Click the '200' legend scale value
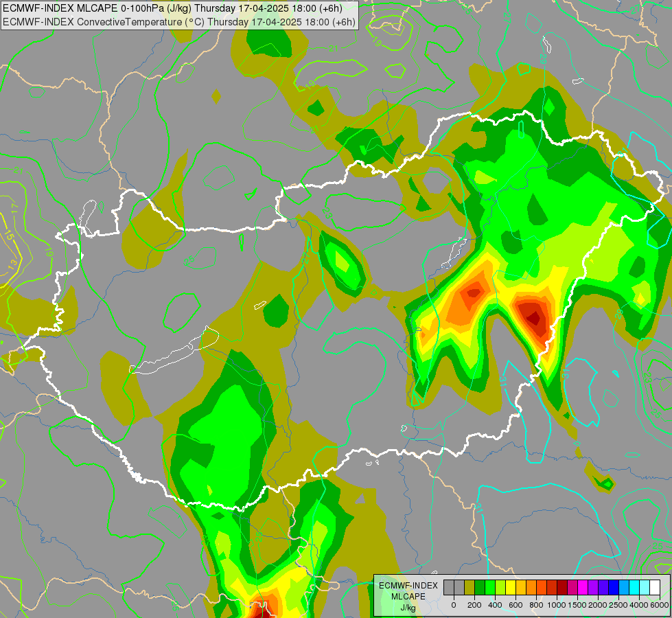The width and height of the screenshot is (672, 618). 474,605
